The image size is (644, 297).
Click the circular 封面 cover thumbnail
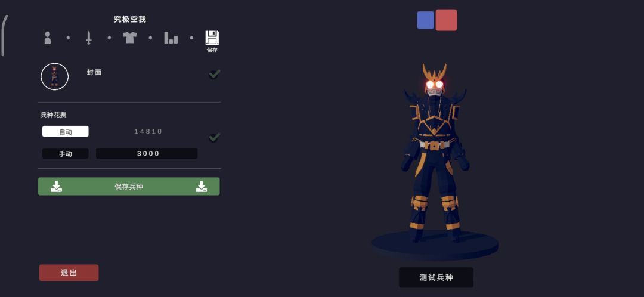[55, 76]
